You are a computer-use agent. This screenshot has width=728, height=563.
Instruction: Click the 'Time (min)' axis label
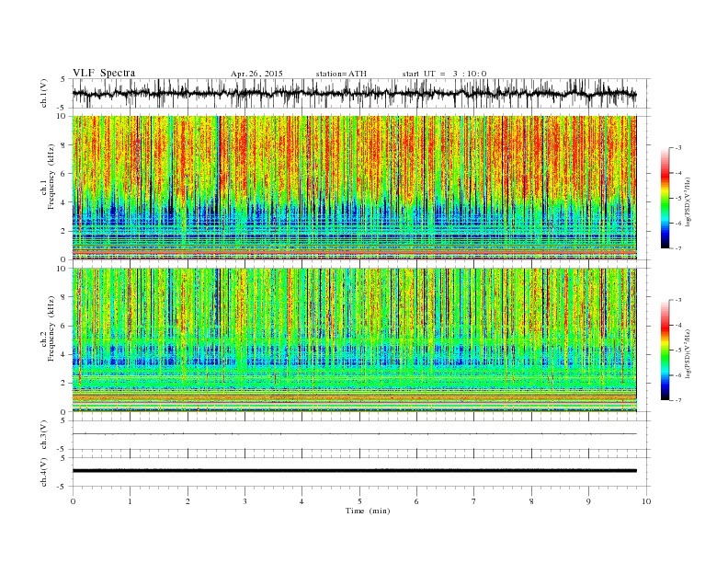[x=368, y=511]
